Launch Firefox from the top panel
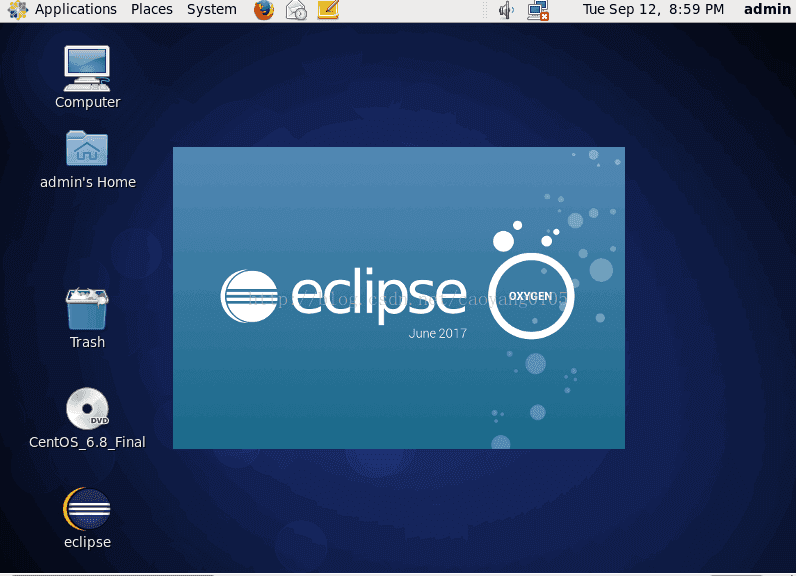This screenshot has width=796, height=576. pyautogui.click(x=264, y=10)
